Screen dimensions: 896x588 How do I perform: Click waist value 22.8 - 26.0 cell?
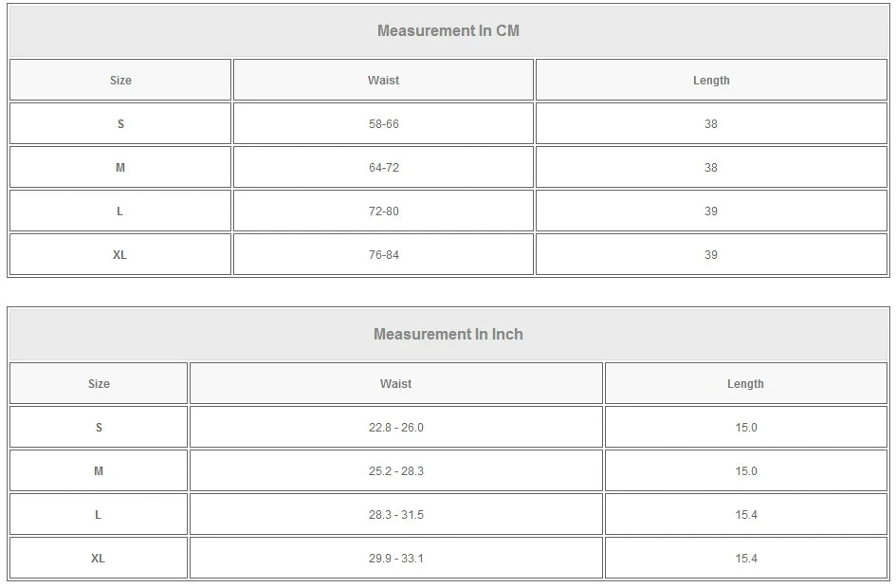point(395,428)
